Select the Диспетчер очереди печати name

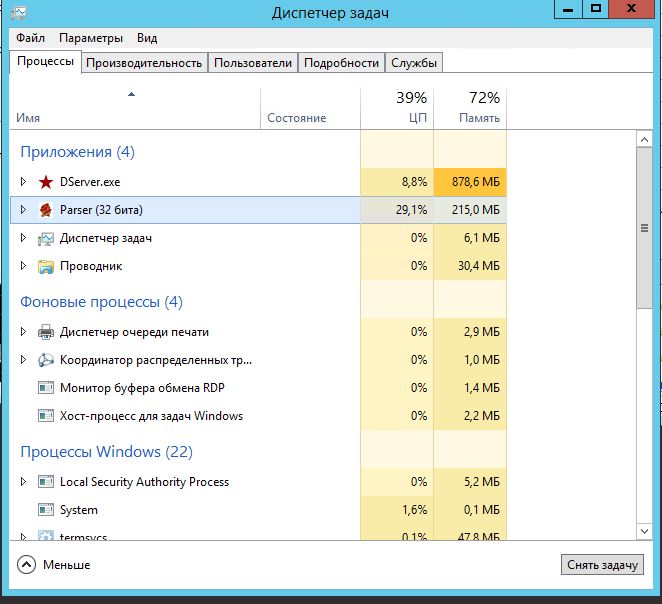point(134,332)
